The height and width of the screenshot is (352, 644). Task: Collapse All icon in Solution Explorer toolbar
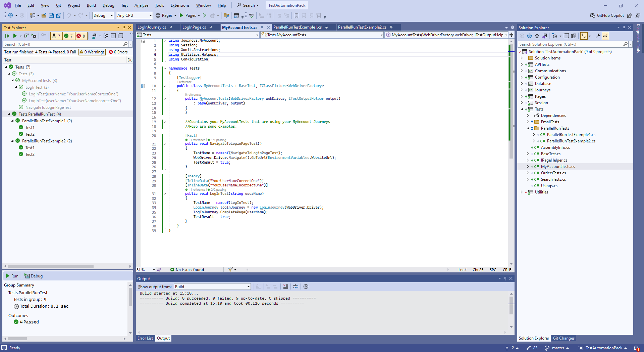coord(566,36)
